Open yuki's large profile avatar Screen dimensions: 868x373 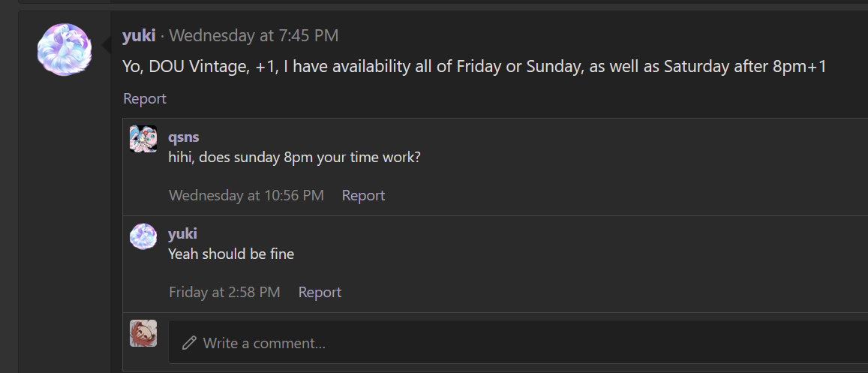pyautogui.click(x=65, y=50)
